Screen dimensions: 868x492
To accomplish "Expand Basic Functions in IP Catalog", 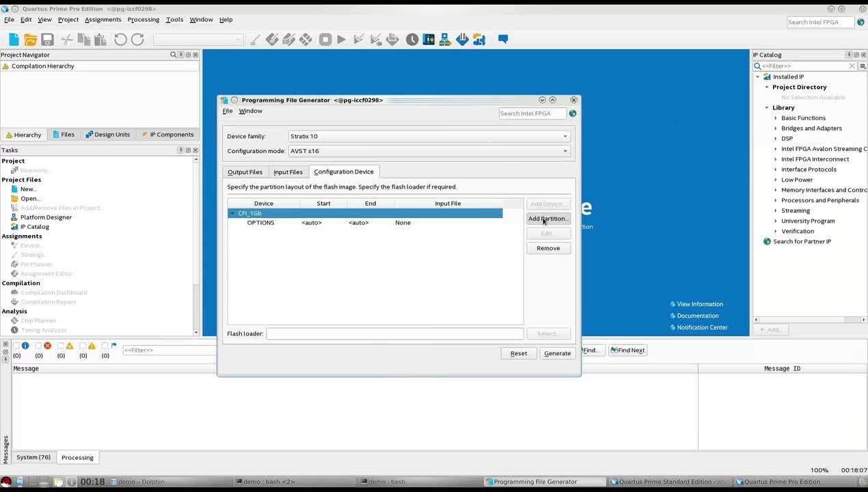I will 776,118.
